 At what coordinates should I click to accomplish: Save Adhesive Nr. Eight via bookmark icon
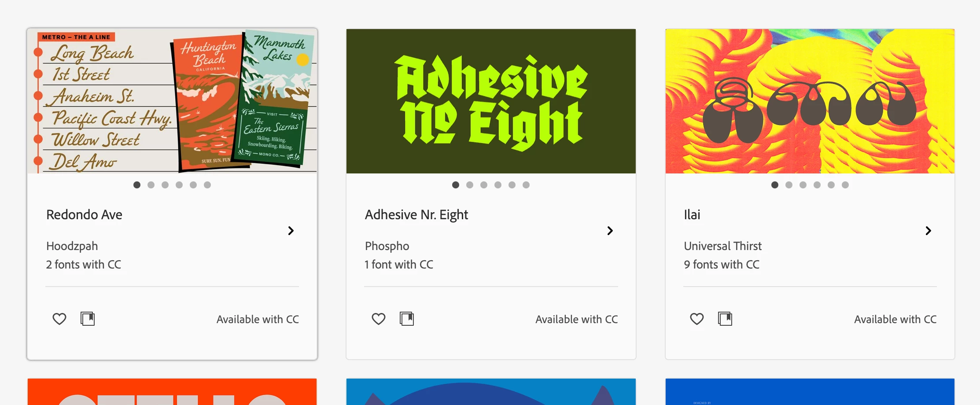tap(407, 319)
